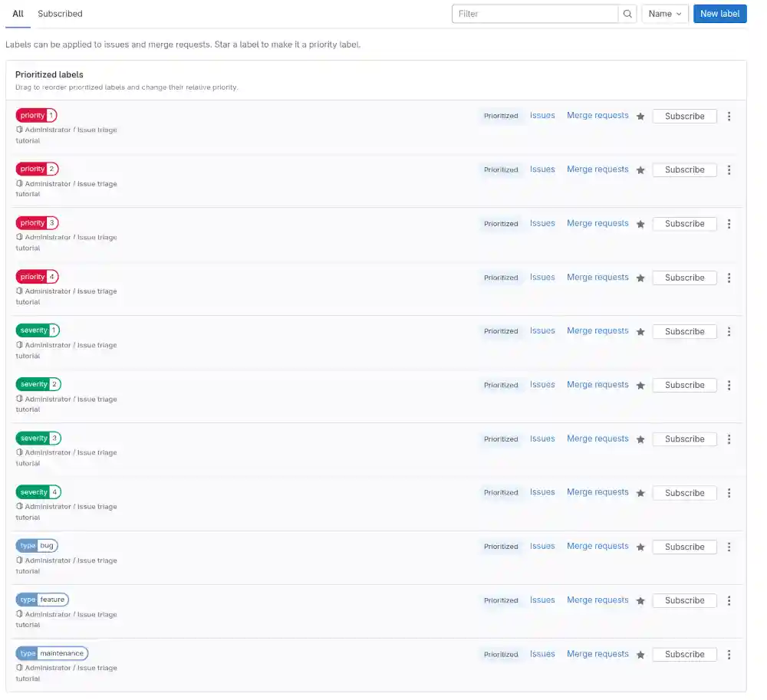Open the kebab menu for priority::4 label

tap(729, 278)
